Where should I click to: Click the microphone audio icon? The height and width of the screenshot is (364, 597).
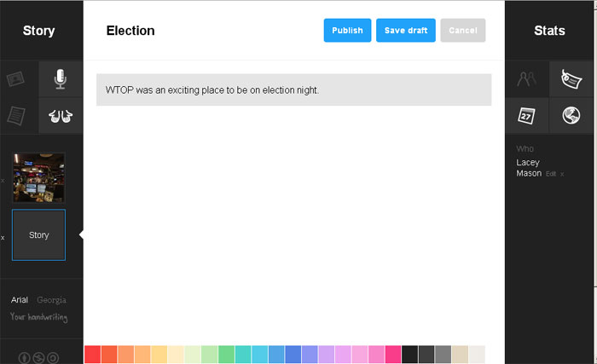(x=60, y=79)
